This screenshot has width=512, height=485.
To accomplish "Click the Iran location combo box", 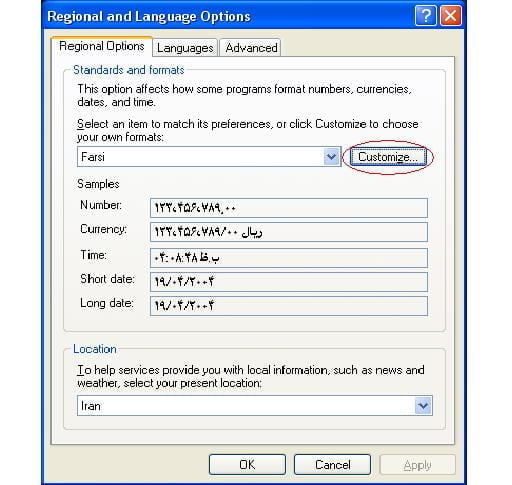I will coord(255,406).
